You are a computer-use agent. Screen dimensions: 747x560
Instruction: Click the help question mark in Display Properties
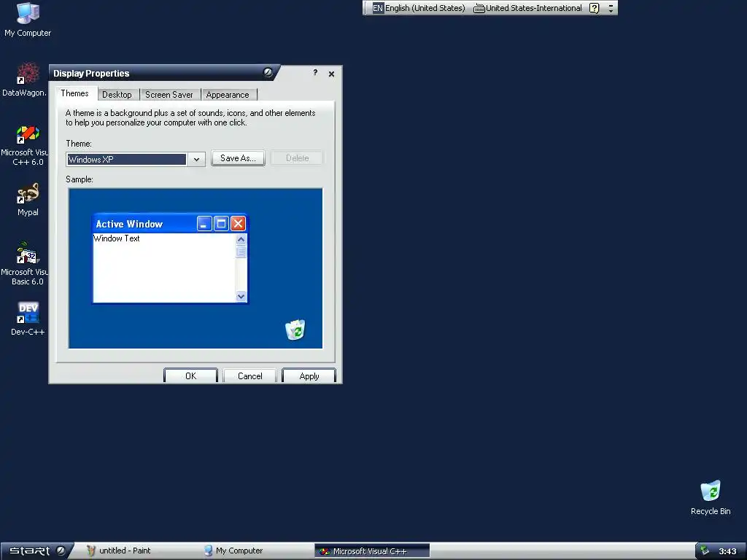[315, 73]
